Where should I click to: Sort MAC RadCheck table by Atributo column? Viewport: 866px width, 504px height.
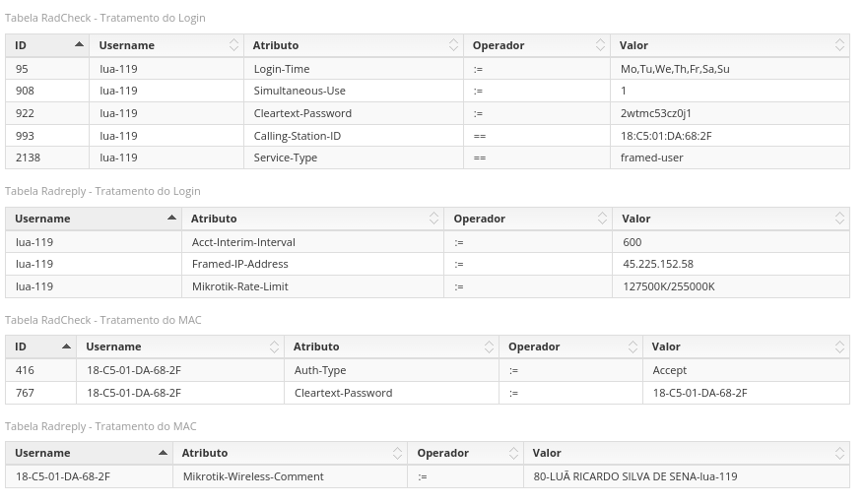pos(391,346)
